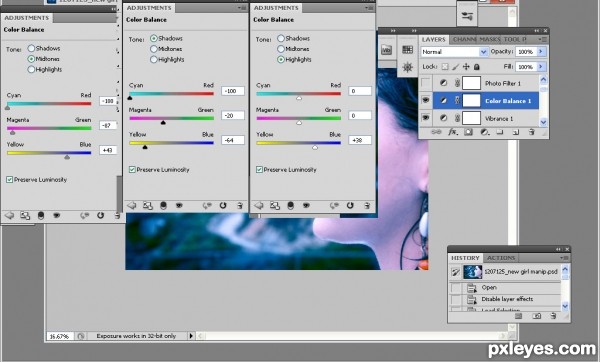Click the delete layer trash icon in Layers panel
Image resolution: width=600 pixels, height=362 pixels.
click(532, 132)
